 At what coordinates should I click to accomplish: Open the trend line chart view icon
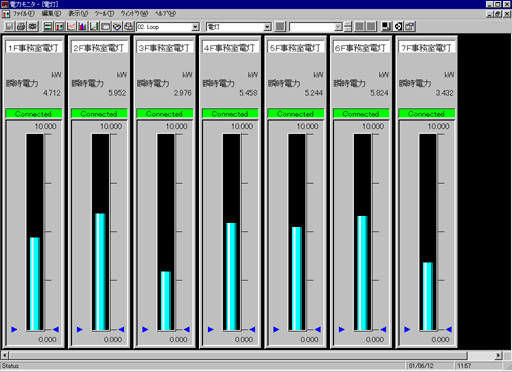71,26
